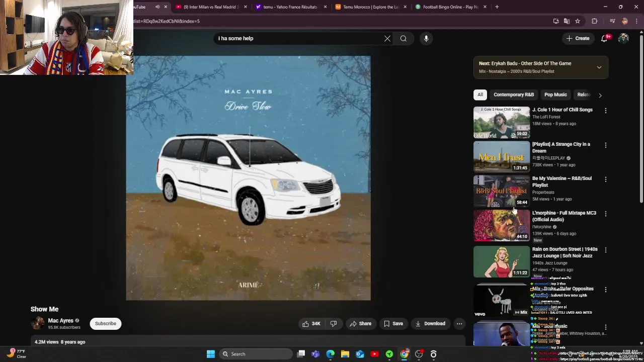The image size is (644, 362).
Task: Expand the Next: Erykah Badu playlist panel
Action: pyautogui.click(x=599, y=67)
